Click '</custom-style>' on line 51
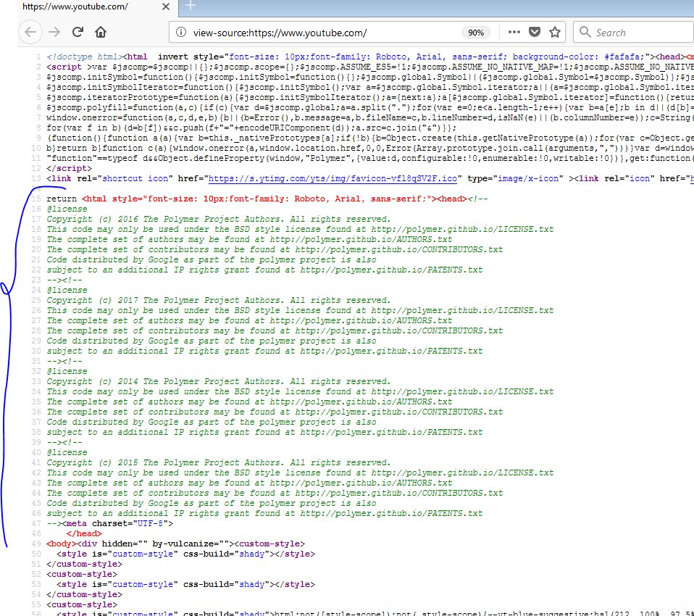Viewport: 694px width, 616px height. click(x=84, y=565)
